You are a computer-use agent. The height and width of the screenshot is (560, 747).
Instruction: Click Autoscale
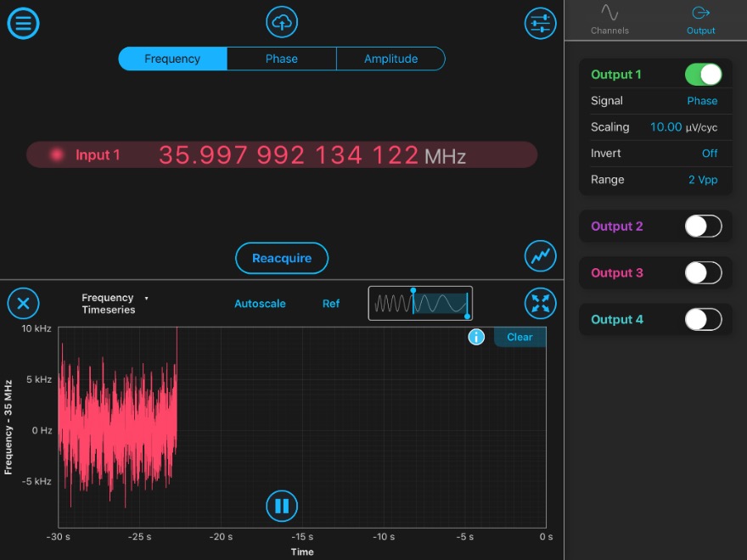coord(260,304)
